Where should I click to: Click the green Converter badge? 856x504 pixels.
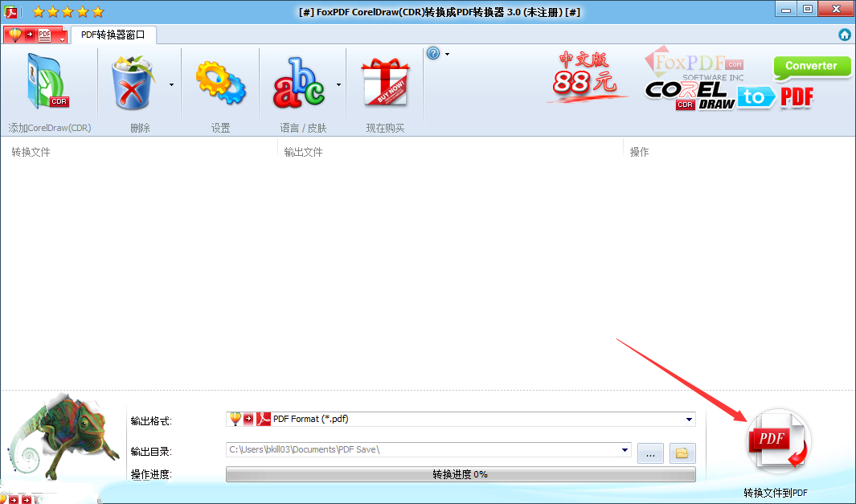812,67
